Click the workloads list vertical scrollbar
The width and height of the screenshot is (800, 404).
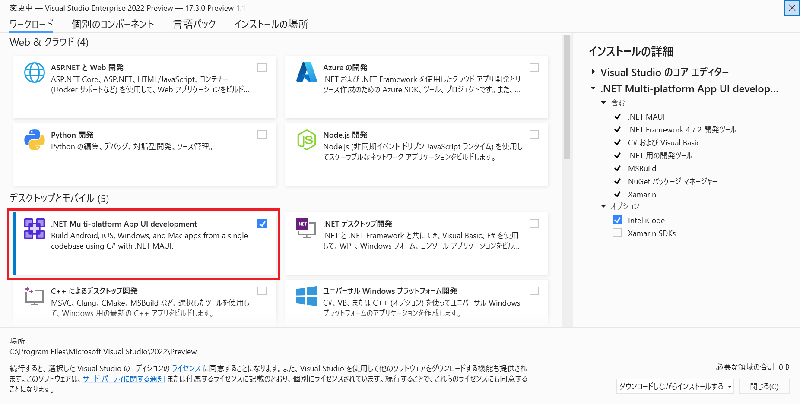pyautogui.click(x=567, y=97)
